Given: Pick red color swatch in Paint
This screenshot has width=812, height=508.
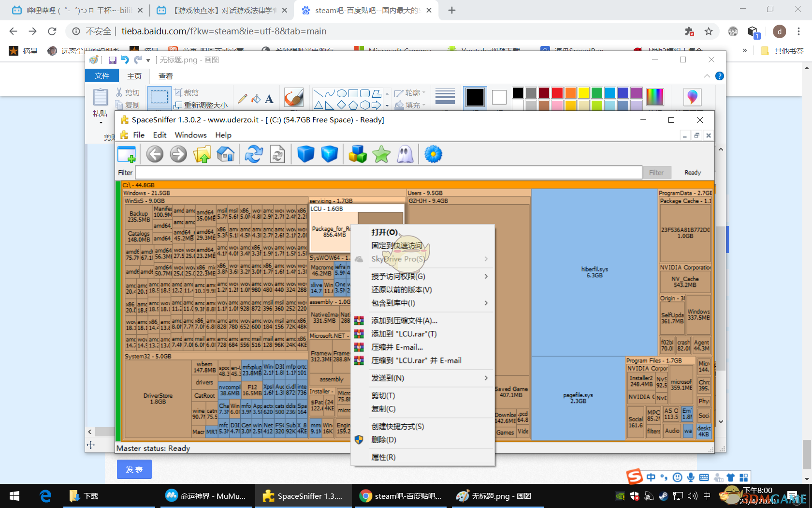Looking at the screenshot, I should 557,92.
